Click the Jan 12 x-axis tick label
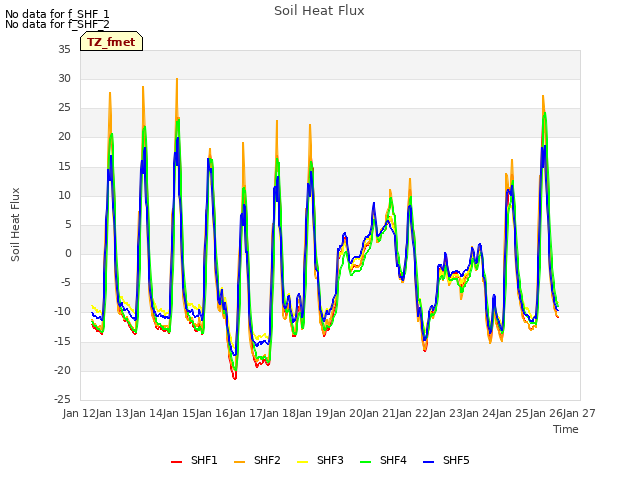The width and height of the screenshot is (640, 480). (79, 413)
